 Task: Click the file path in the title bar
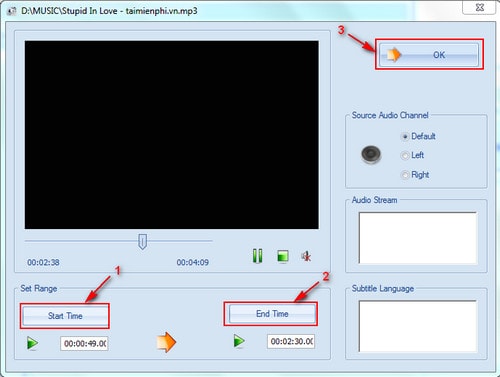pos(109,11)
